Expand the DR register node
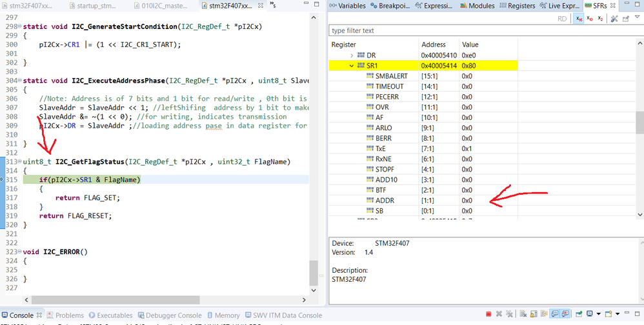644x325 pixels. (x=351, y=55)
